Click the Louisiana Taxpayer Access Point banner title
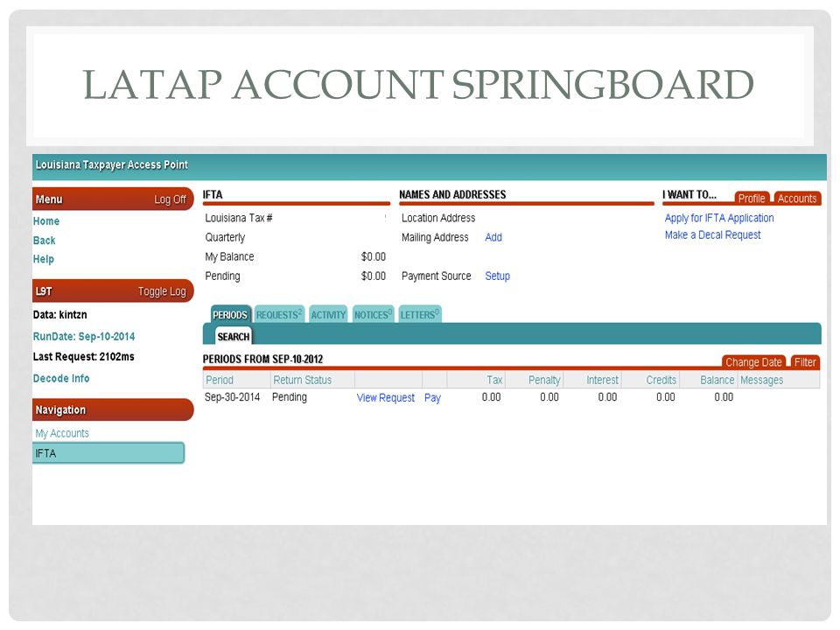 click(111, 164)
